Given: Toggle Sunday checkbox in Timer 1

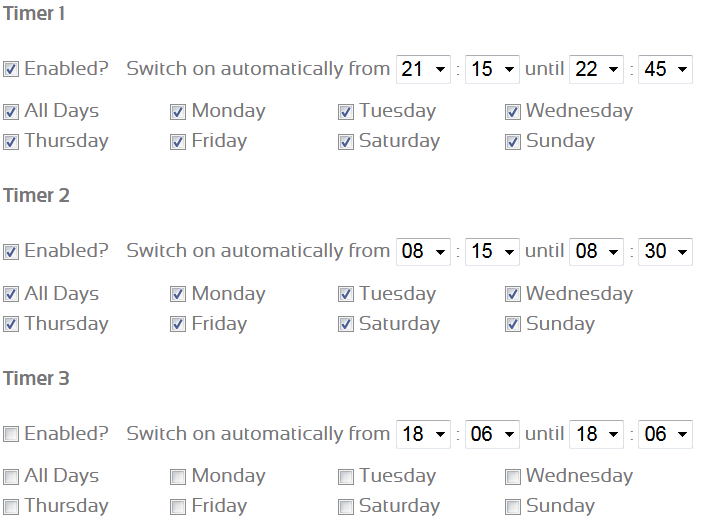Looking at the screenshot, I should pos(513,141).
